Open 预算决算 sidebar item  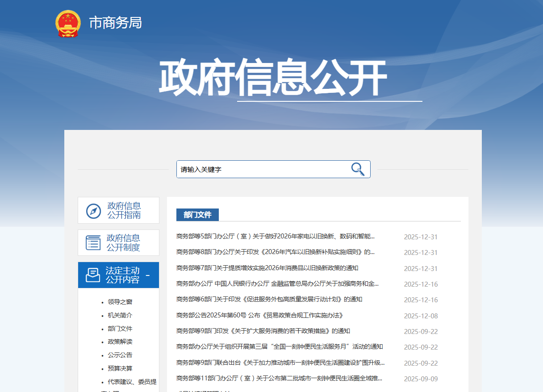click(x=120, y=368)
